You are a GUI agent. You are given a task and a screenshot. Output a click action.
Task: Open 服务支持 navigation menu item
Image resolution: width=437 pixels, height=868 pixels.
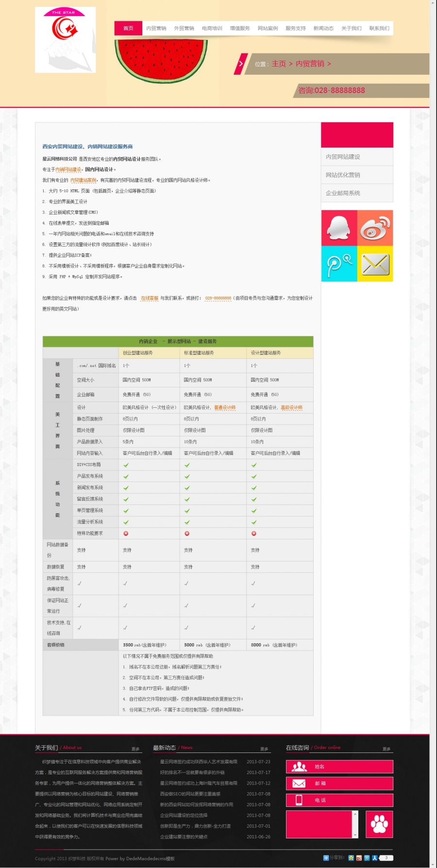[296, 28]
